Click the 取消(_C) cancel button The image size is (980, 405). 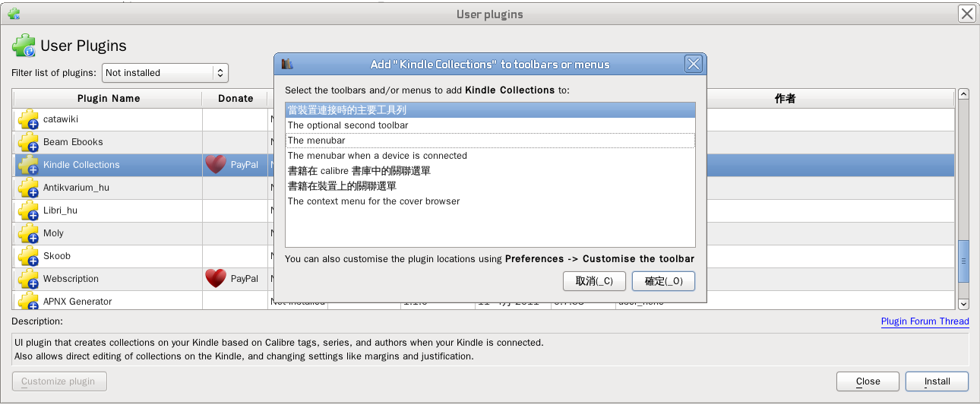[x=594, y=281]
